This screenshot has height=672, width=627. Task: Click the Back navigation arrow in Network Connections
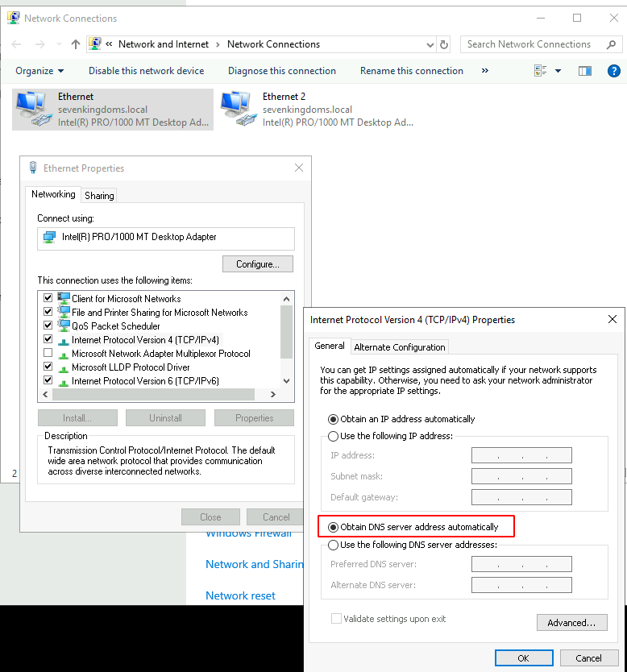pos(16,44)
